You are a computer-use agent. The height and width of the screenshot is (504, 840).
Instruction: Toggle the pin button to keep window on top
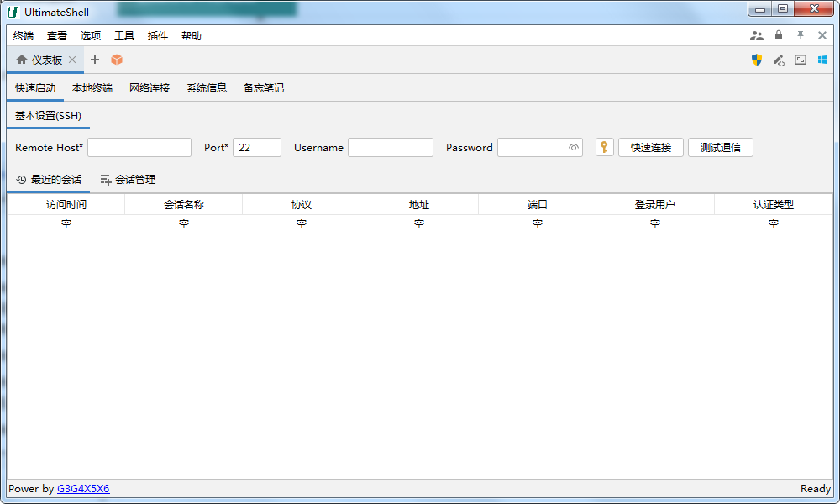(x=800, y=35)
